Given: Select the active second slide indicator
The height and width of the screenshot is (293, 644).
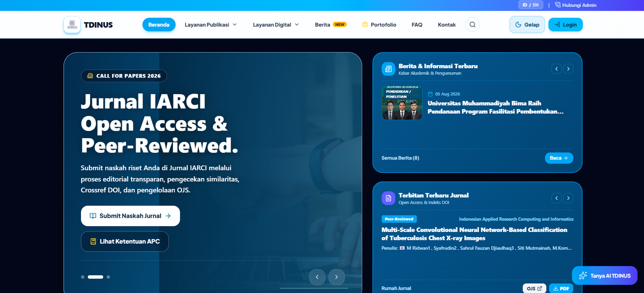Looking at the screenshot, I should [x=95, y=277].
